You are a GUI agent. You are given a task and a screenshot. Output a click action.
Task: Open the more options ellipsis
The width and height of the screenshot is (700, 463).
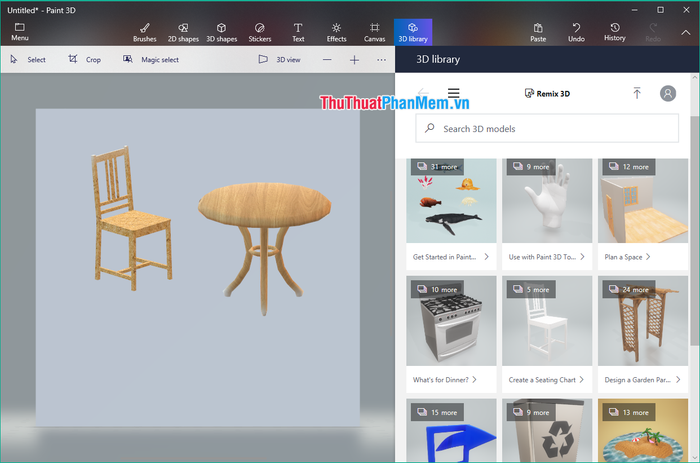381,59
